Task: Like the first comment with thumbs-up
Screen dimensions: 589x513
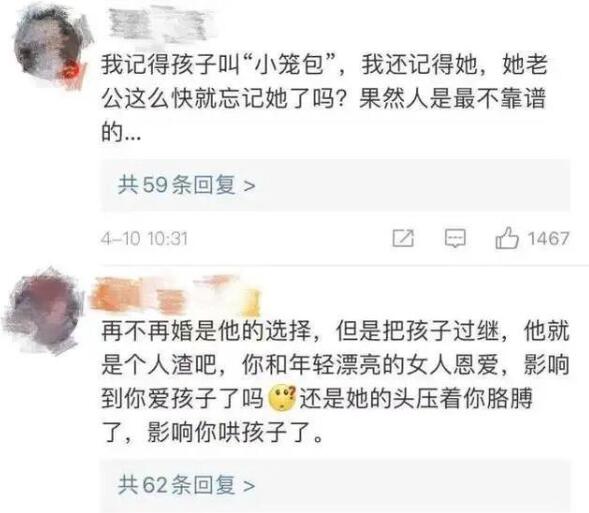Action: pyautogui.click(x=507, y=238)
